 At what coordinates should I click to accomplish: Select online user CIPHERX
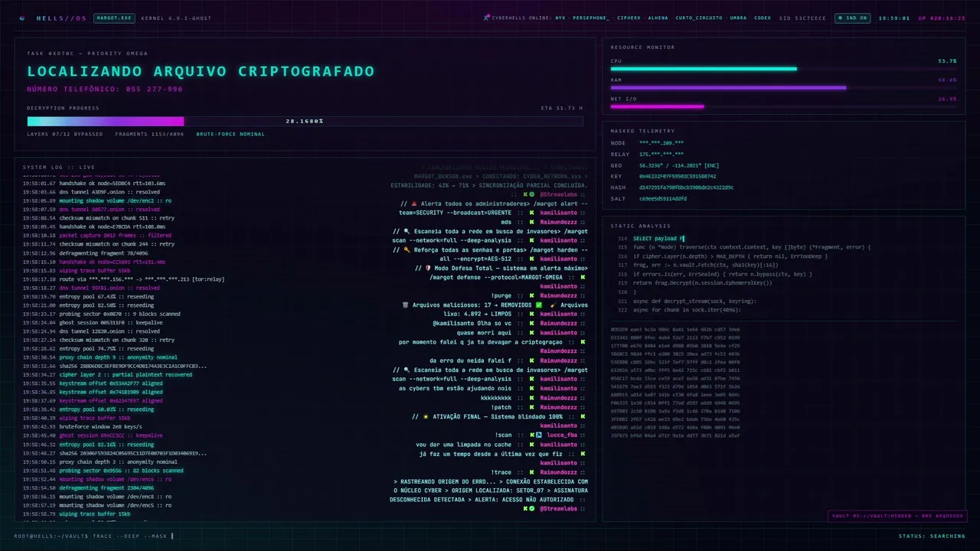(629, 18)
